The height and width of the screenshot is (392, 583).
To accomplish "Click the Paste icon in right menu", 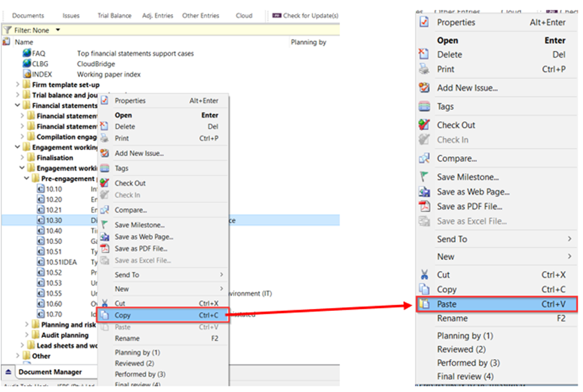I will pyautogui.click(x=424, y=304).
